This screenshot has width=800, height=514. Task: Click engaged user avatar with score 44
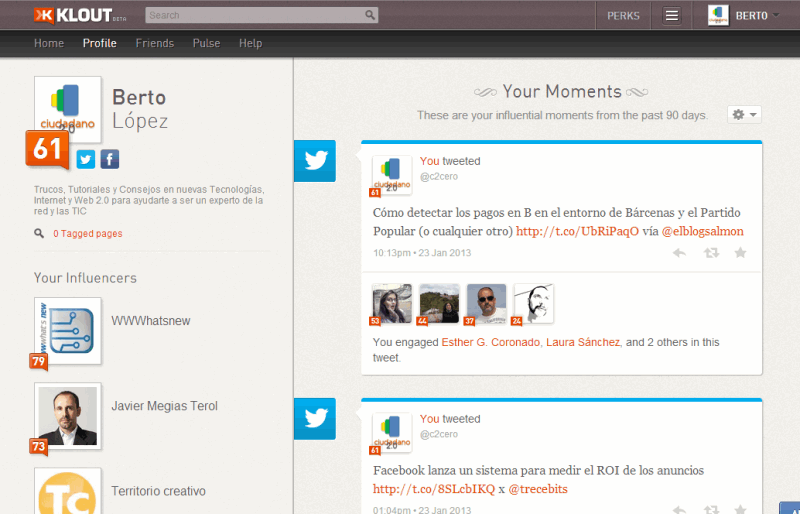439,304
